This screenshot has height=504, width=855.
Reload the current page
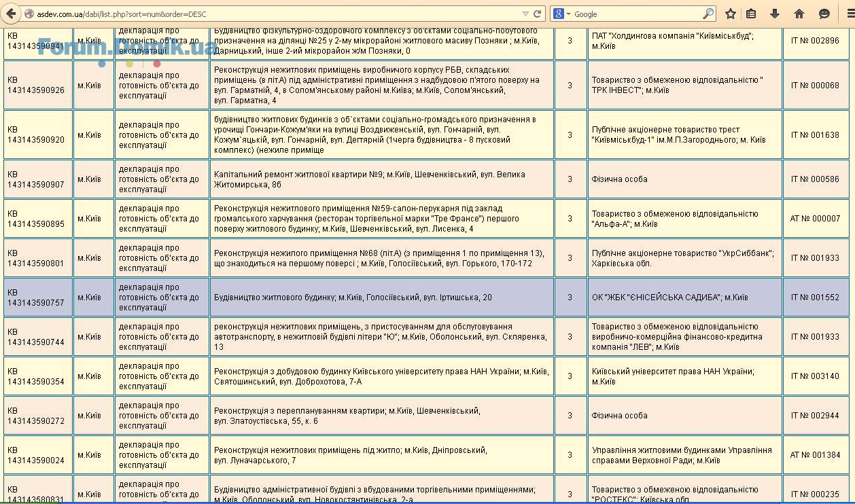tap(538, 14)
